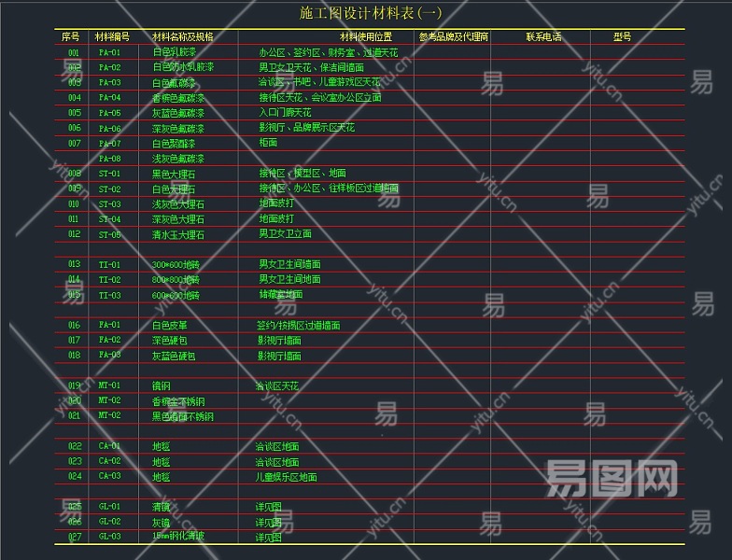Select code PA-02 cell
Image resolution: width=732 pixels, height=560 pixels.
pos(110,67)
